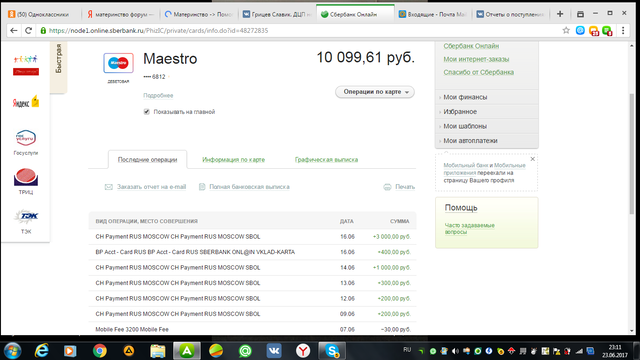Expand the Избранное menu section
This screenshot has height=360, width=640.
[x=487, y=111]
